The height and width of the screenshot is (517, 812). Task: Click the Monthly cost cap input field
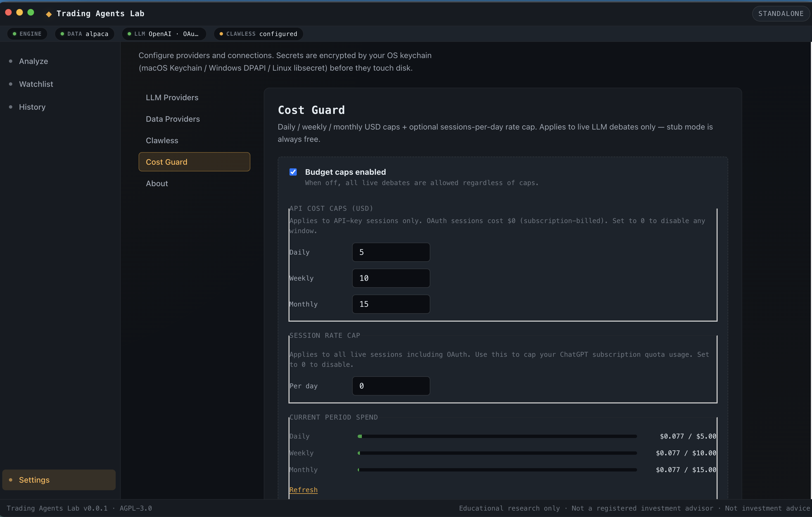click(391, 304)
